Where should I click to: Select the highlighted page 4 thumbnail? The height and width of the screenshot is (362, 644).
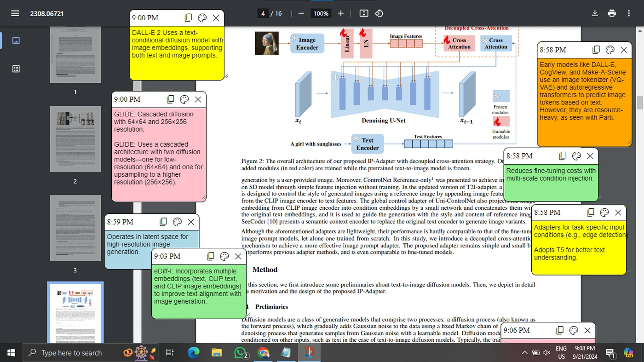tap(75, 313)
